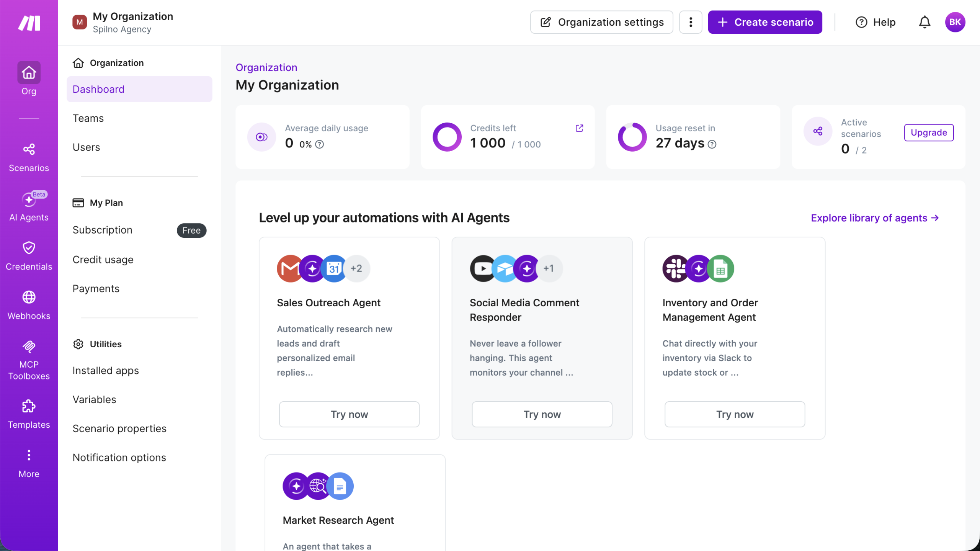Try the Inventory and Order Management Agent

coord(735,414)
